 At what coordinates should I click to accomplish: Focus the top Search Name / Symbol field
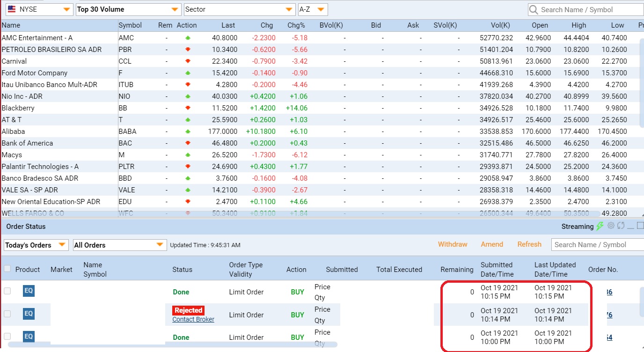(585, 9)
